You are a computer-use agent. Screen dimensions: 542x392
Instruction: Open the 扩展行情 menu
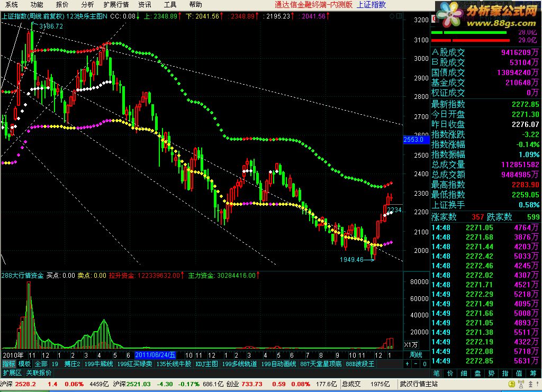[116, 4]
